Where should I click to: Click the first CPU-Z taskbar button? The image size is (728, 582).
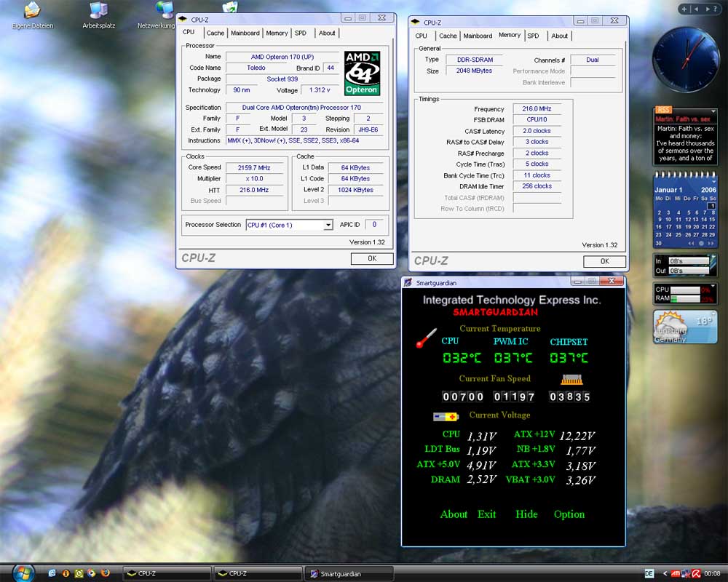(x=166, y=574)
